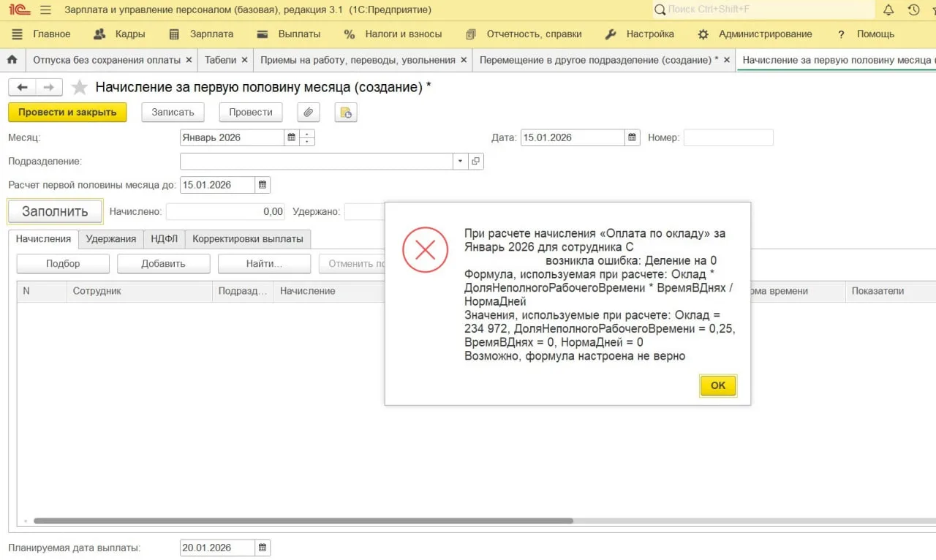Close the Табели tab
936x560 pixels.
point(244,60)
